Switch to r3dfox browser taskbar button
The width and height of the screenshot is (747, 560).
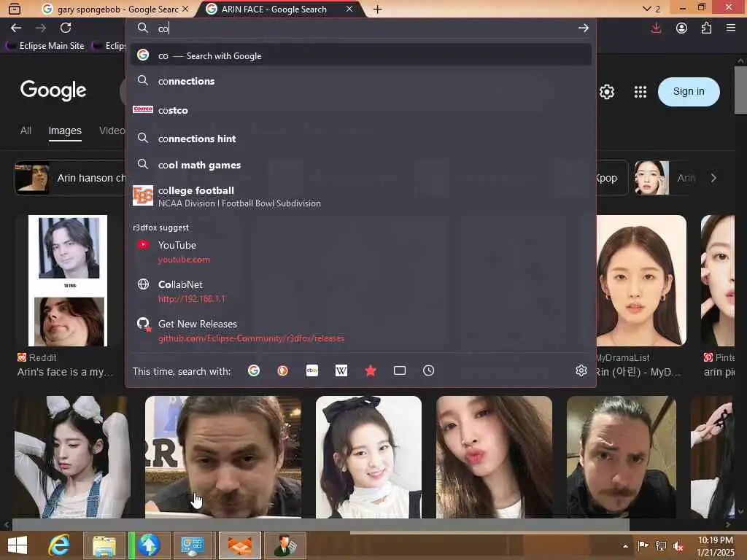(239, 545)
